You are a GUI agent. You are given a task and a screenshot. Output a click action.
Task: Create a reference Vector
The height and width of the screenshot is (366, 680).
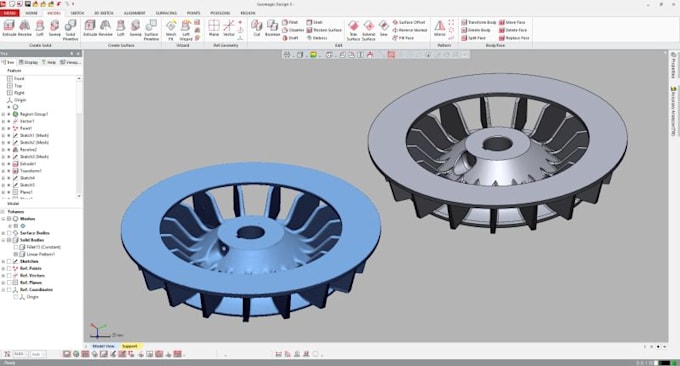[x=229, y=29]
